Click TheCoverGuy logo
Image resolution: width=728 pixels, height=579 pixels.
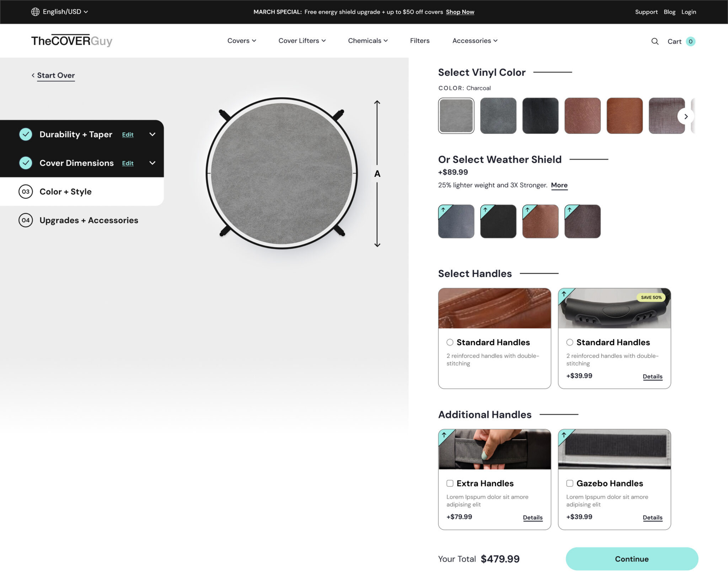(72, 41)
